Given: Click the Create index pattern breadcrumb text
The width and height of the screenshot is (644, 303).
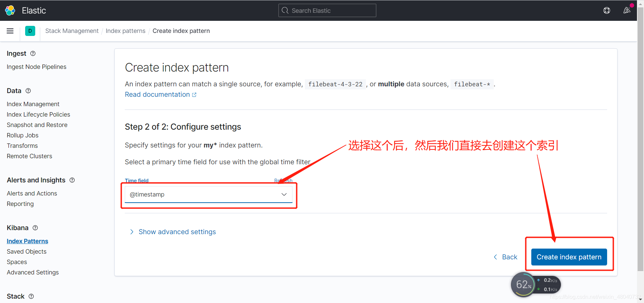Looking at the screenshot, I should coord(181,31).
